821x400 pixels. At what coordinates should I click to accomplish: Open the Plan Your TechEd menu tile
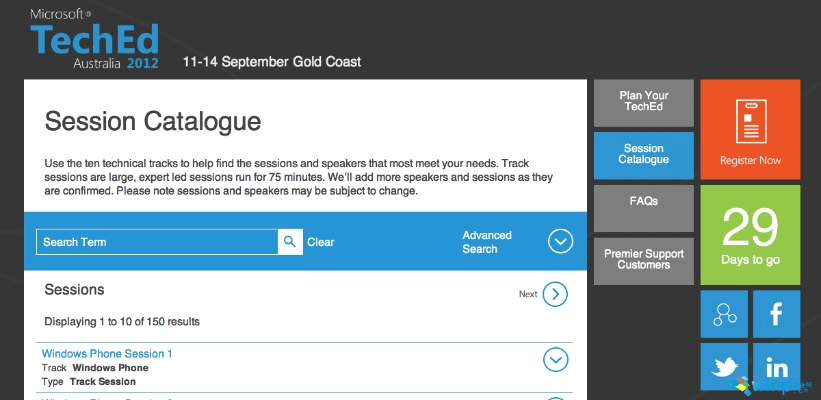pyautogui.click(x=643, y=102)
